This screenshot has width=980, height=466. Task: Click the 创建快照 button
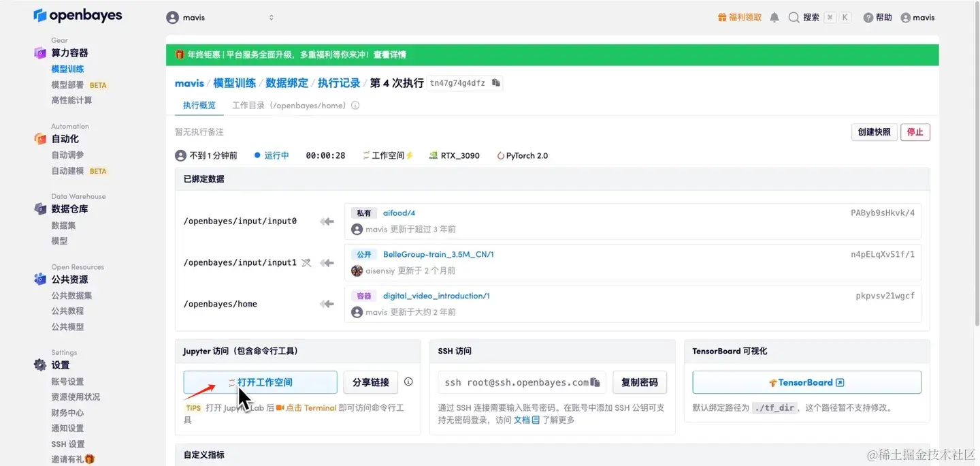pos(874,132)
